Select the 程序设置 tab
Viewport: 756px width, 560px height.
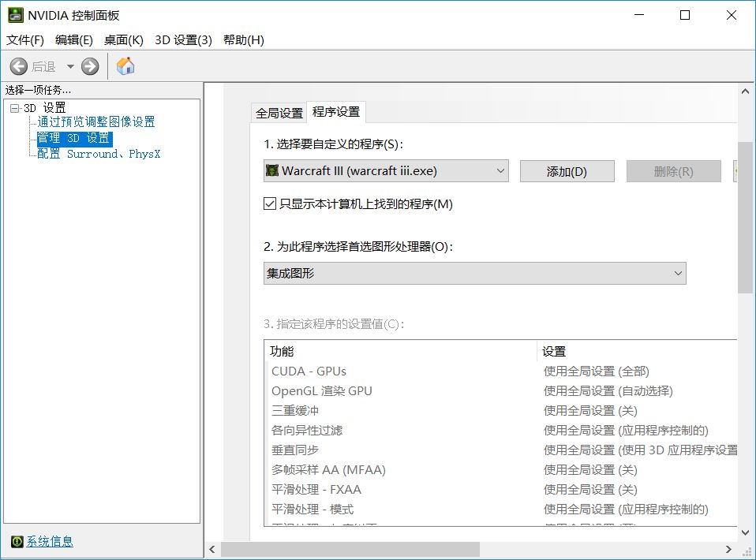click(x=336, y=112)
